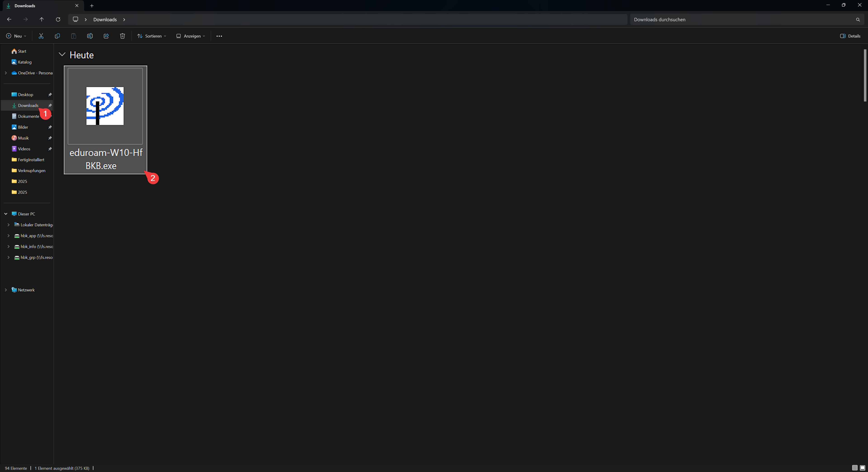This screenshot has height=472, width=868.
Task: Click the Copy icon in toolbar
Action: coord(57,36)
